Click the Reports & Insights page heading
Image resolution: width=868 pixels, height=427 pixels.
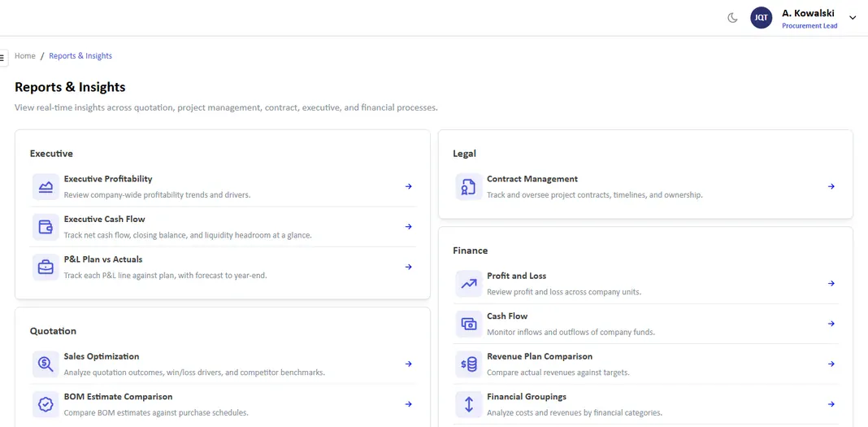pyautogui.click(x=70, y=87)
